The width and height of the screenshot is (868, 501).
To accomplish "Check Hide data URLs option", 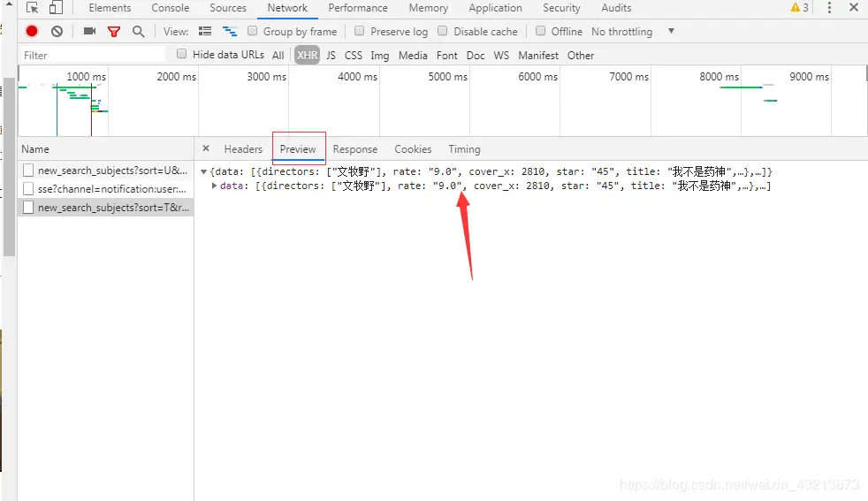I will click(181, 54).
